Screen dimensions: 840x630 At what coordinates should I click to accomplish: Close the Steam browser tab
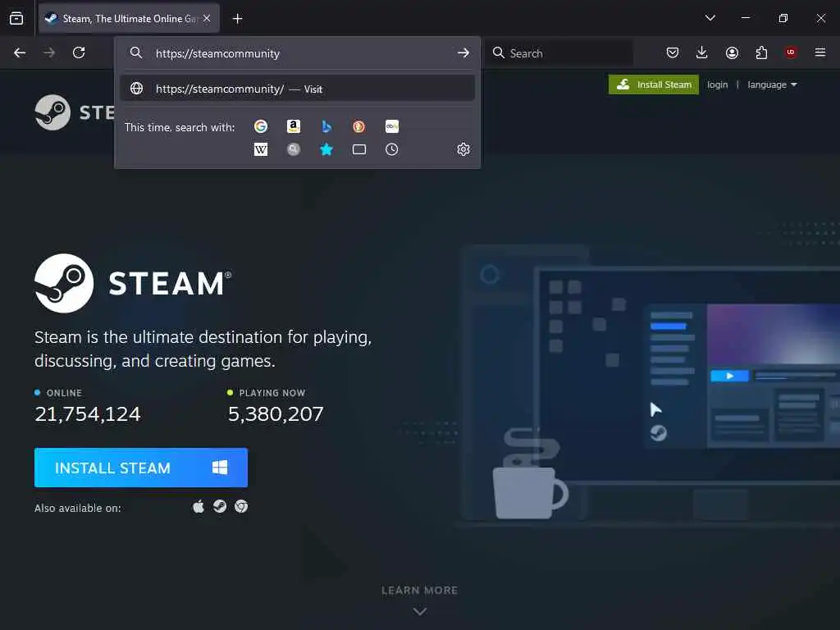pyautogui.click(x=207, y=18)
